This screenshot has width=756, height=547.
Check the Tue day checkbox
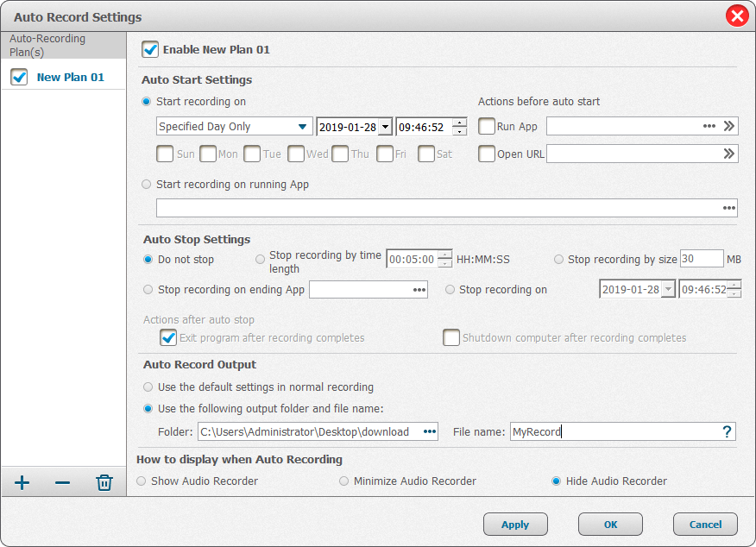(x=252, y=154)
